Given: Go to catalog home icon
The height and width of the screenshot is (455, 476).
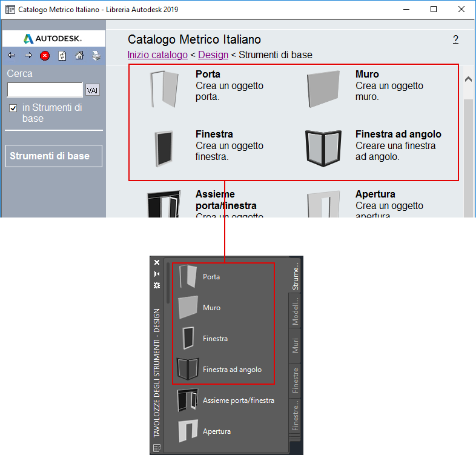Looking at the screenshot, I should 79,56.
